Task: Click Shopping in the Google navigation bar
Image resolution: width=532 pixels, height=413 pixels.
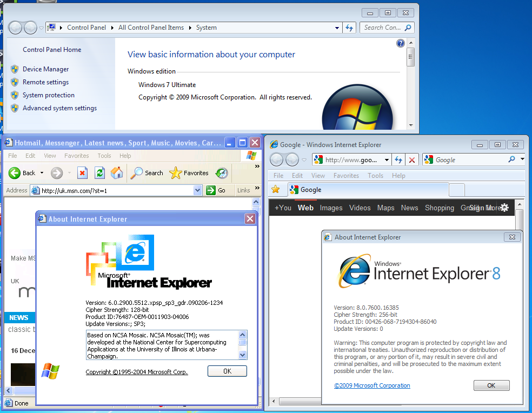Action: click(440, 208)
